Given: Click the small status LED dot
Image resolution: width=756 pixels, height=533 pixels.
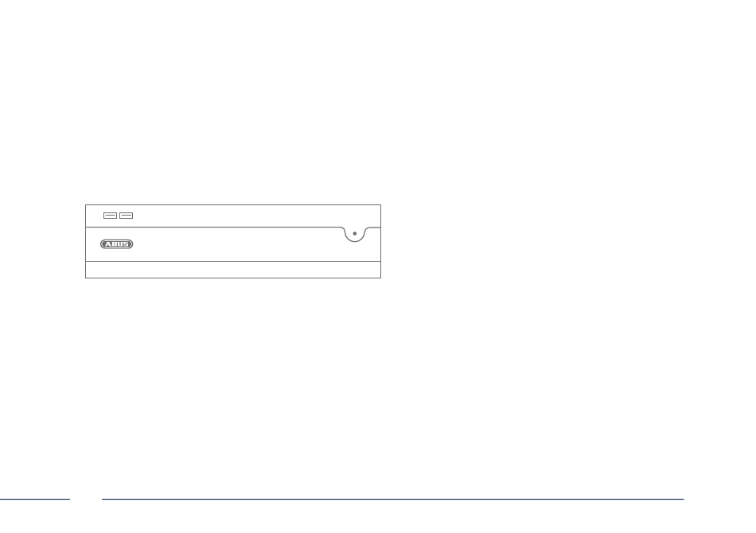Looking at the screenshot, I should [x=355, y=234].
